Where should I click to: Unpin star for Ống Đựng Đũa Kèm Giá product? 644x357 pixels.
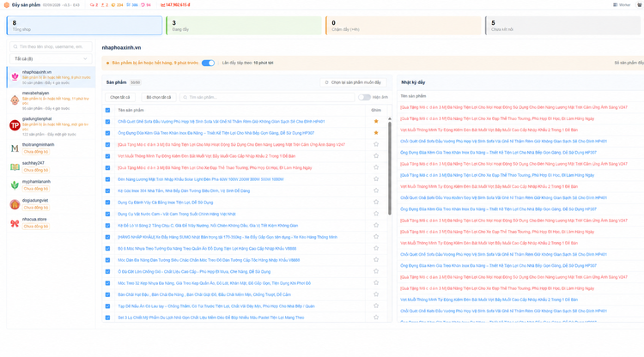[376, 132]
